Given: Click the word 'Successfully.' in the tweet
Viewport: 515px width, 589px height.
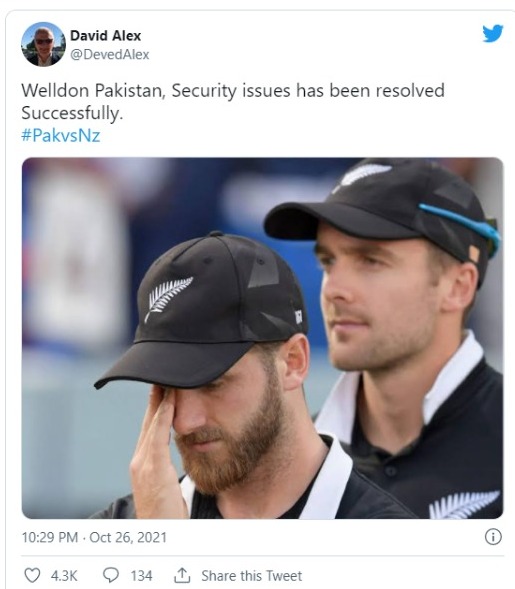Looking at the screenshot, I should (72, 113).
